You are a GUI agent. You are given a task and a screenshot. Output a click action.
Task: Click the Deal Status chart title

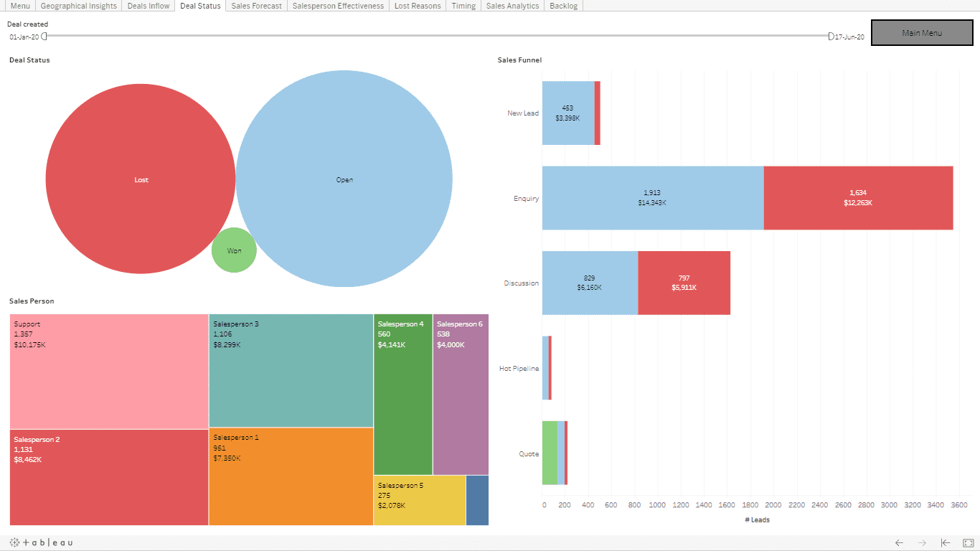pyautogui.click(x=29, y=60)
